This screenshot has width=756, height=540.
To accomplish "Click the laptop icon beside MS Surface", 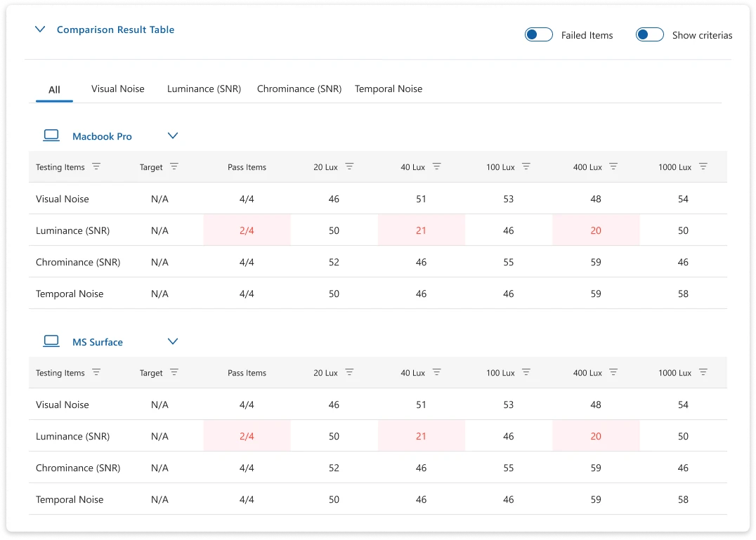I will click(51, 341).
